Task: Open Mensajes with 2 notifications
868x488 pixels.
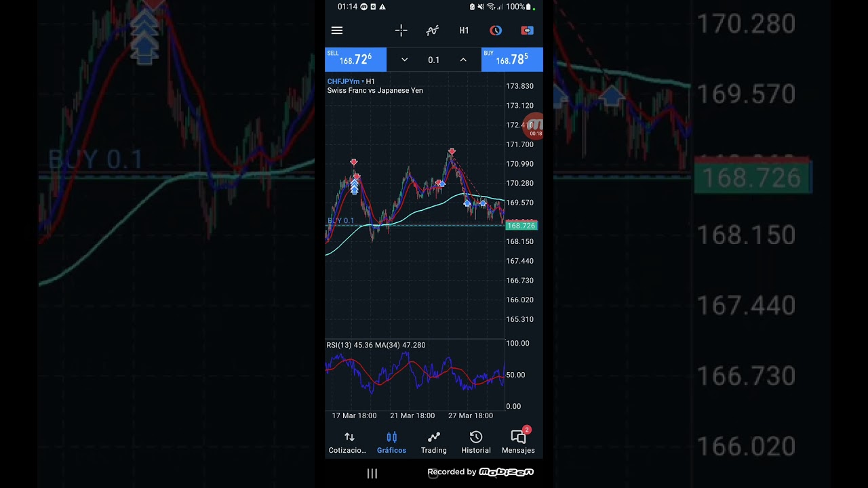Action: pyautogui.click(x=518, y=442)
